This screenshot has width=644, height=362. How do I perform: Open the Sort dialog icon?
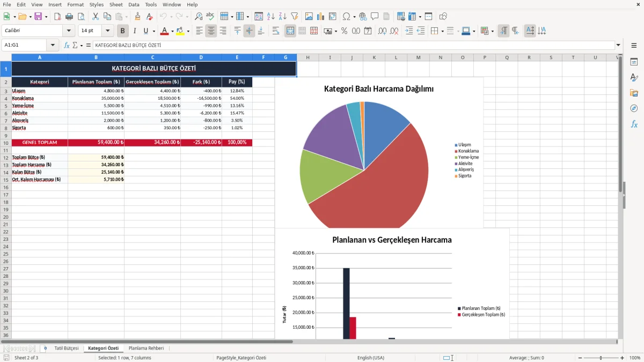259,17
